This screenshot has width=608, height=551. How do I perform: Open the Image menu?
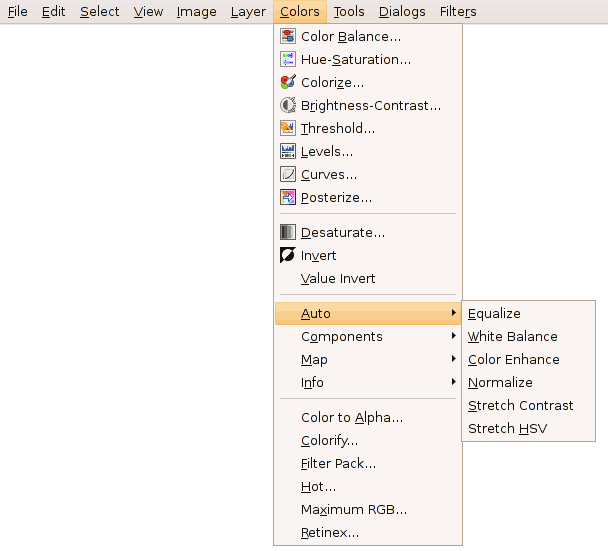197,12
